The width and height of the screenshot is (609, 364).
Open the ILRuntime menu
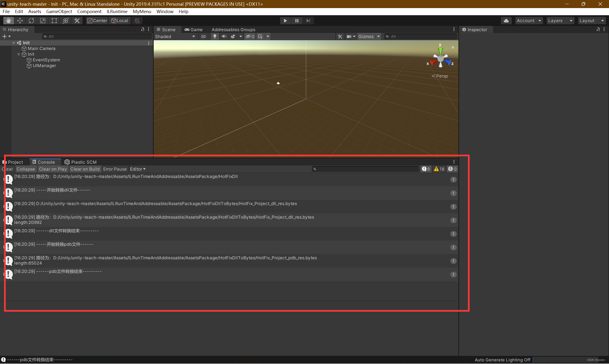(117, 11)
